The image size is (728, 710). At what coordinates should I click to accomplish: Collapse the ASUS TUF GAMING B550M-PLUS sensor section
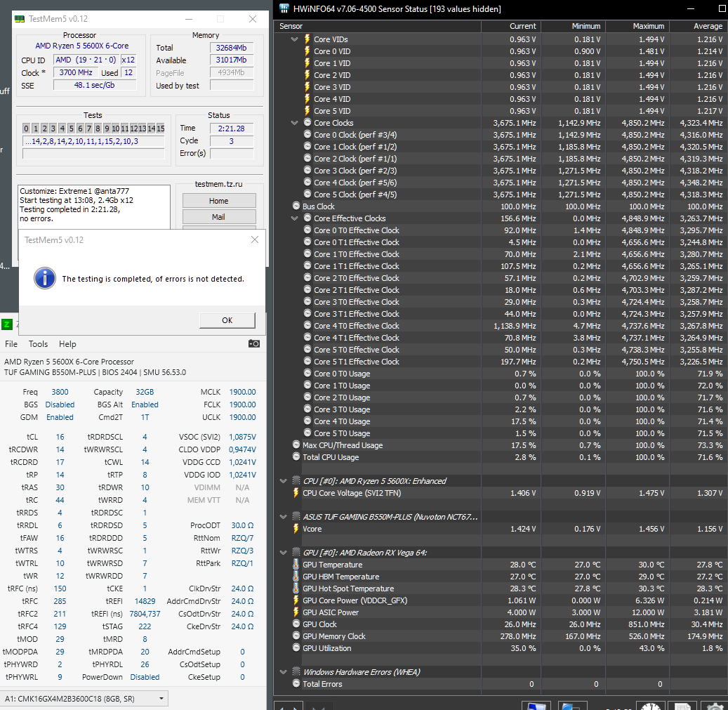coord(283,516)
